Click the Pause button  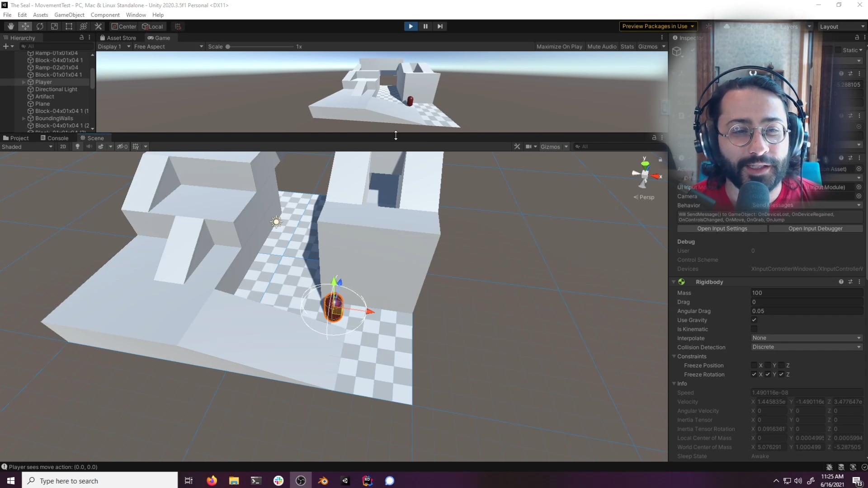(425, 26)
